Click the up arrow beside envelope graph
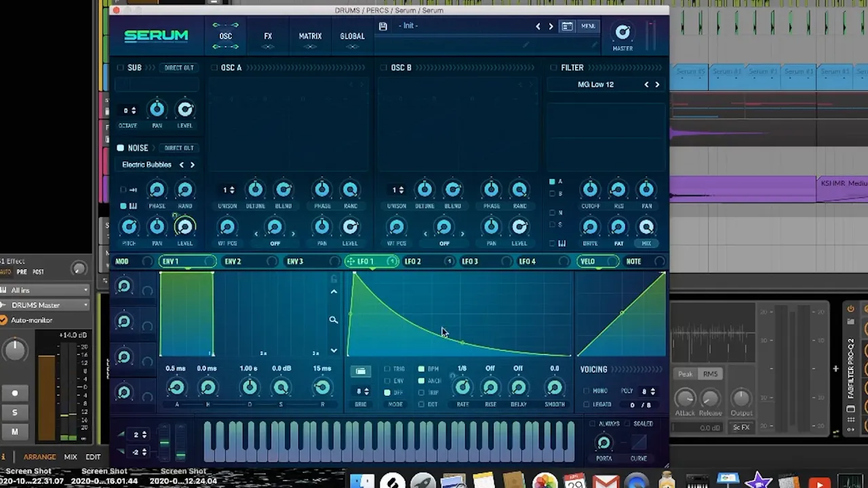Screen dimensions: 868x488 pyautogui.click(x=334, y=291)
